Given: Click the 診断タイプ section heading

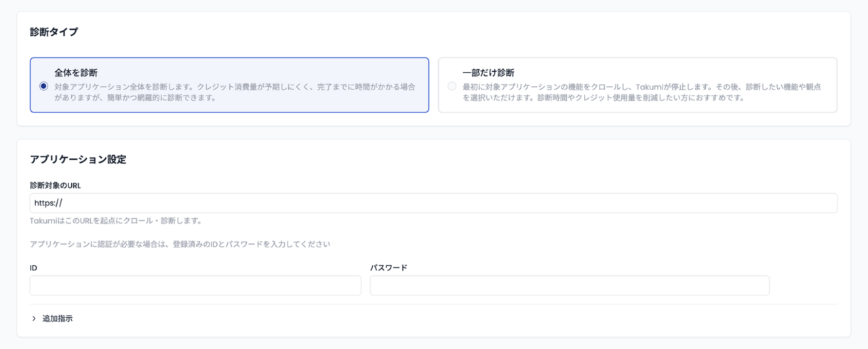Looking at the screenshot, I should click(54, 32).
